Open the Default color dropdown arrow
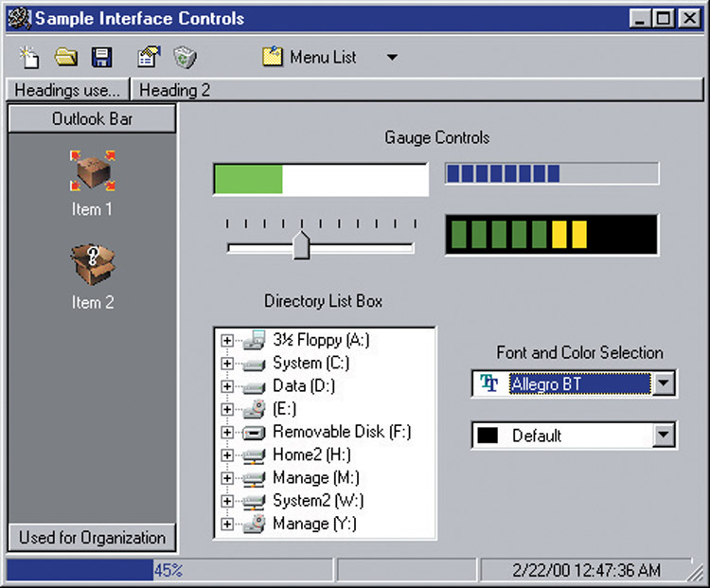This screenshot has height=588, width=710. click(664, 436)
